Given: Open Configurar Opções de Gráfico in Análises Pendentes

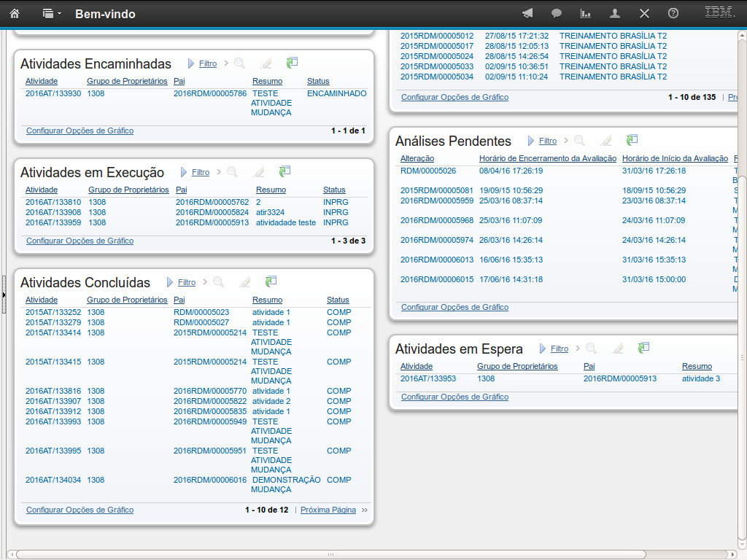Looking at the screenshot, I should pyautogui.click(x=454, y=308).
